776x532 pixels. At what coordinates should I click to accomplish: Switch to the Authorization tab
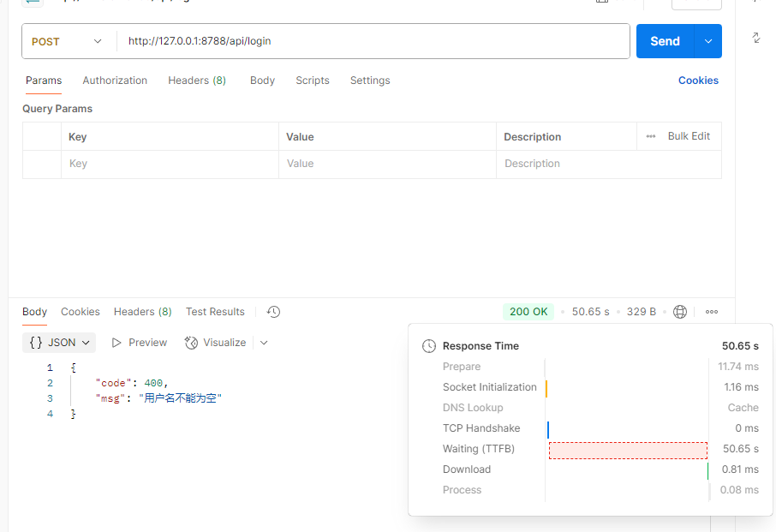115,81
